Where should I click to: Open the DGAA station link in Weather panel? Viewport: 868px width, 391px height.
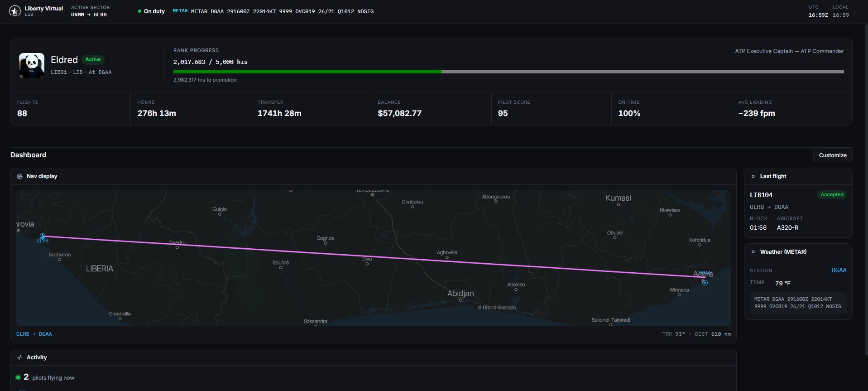pyautogui.click(x=839, y=270)
